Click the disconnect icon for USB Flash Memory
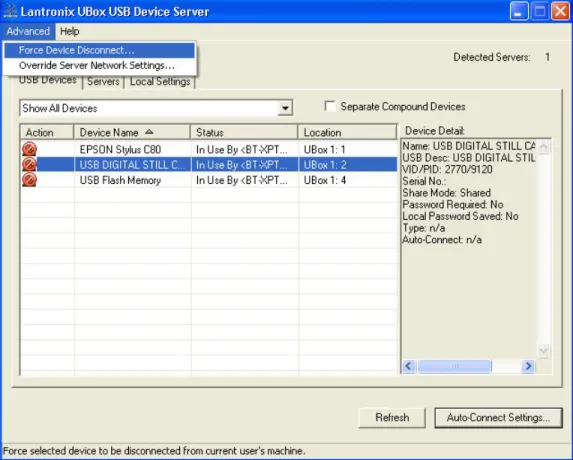This screenshot has height=460, width=573. [x=29, y=180]
